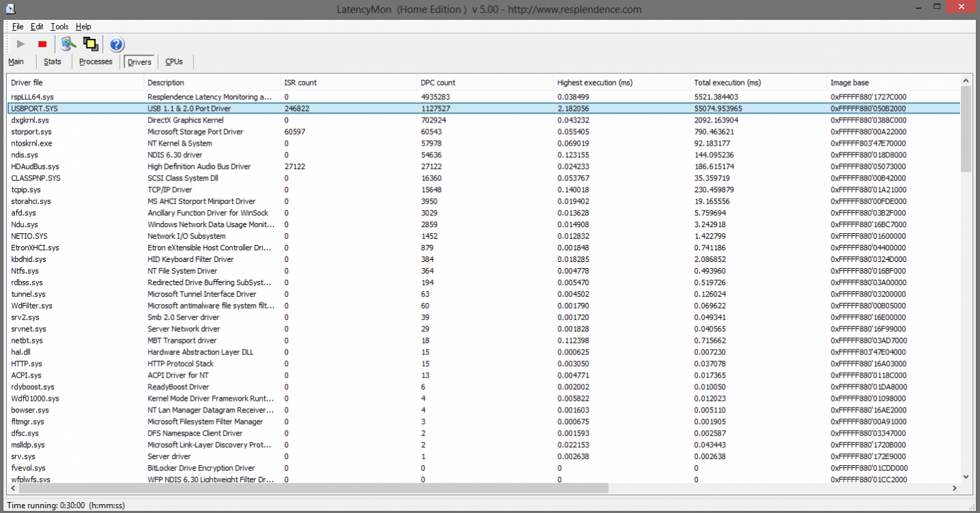Sort by the Driver file column header
The image size is (980, 513).
coord(76,83)
